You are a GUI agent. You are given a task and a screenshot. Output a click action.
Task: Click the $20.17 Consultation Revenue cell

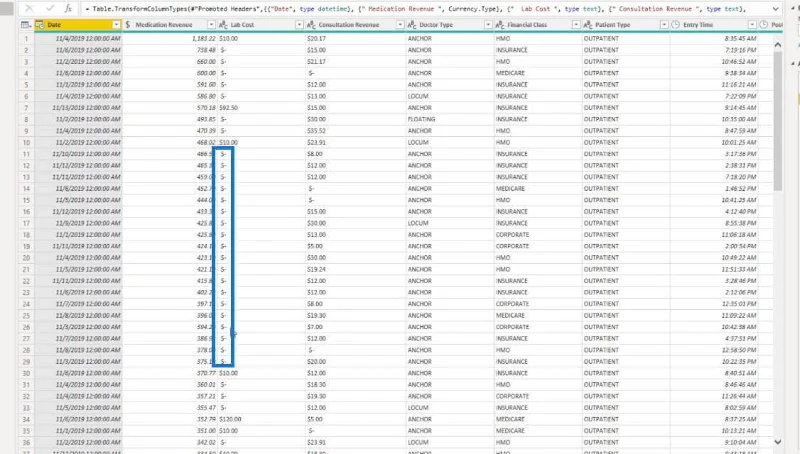[x=356, y=38]
